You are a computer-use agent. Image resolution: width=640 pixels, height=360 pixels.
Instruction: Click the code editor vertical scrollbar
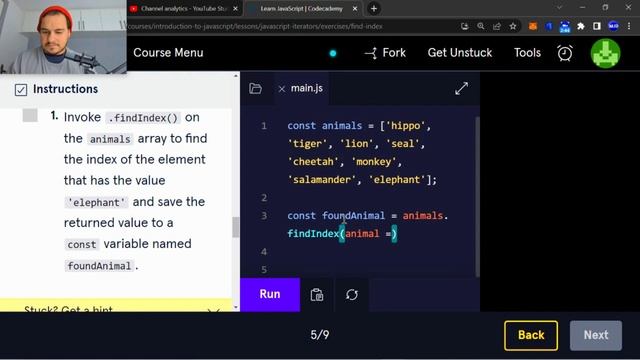tap(477, 197)
